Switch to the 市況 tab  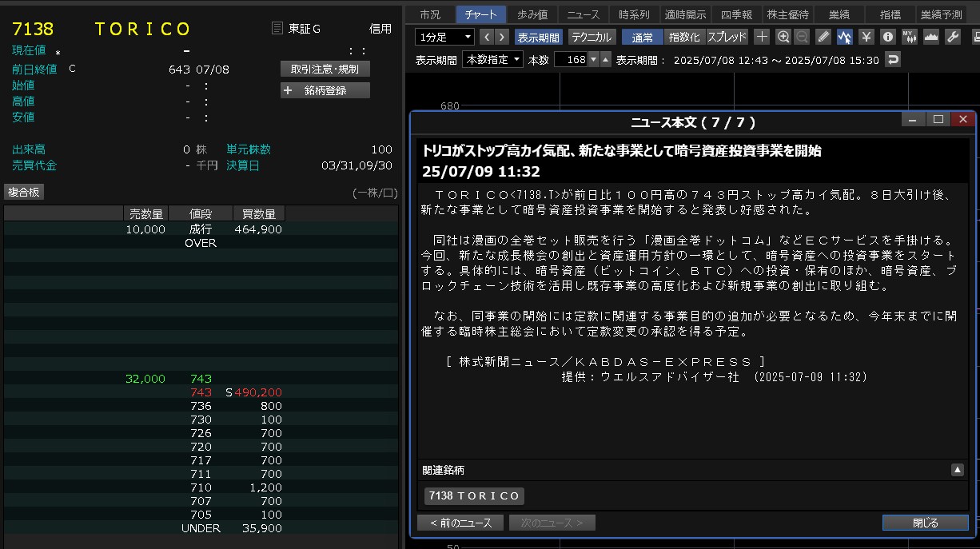coord(430,14)
